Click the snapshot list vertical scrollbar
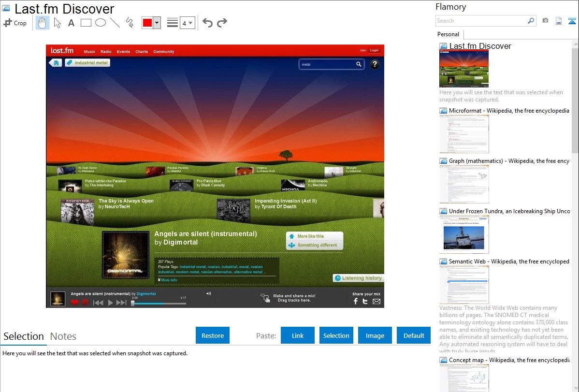Screen dimensions: 579x392 (x=575, y=100)
